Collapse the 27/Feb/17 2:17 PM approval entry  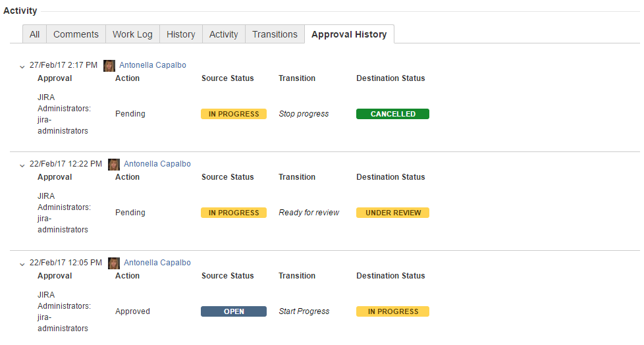click(22, 66)
